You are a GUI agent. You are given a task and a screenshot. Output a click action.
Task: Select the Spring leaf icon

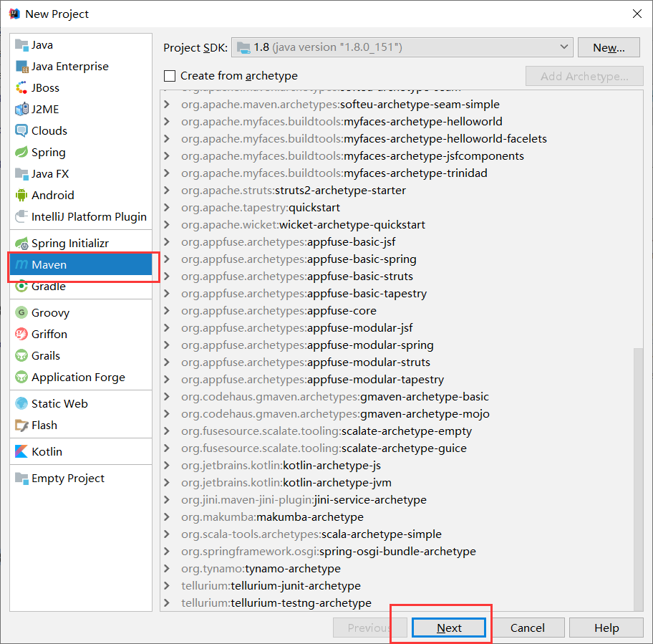[21, 152]
